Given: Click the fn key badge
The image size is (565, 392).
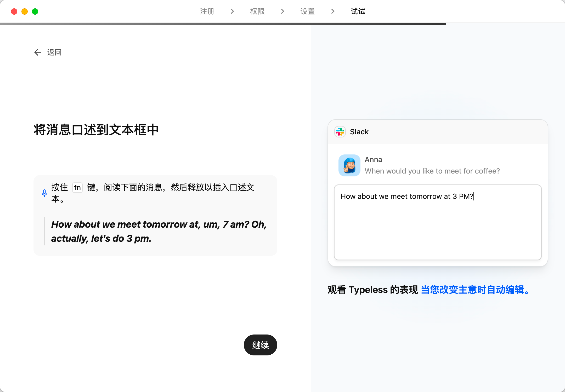Looking at the screenshot, I should (x=77, y=188).
